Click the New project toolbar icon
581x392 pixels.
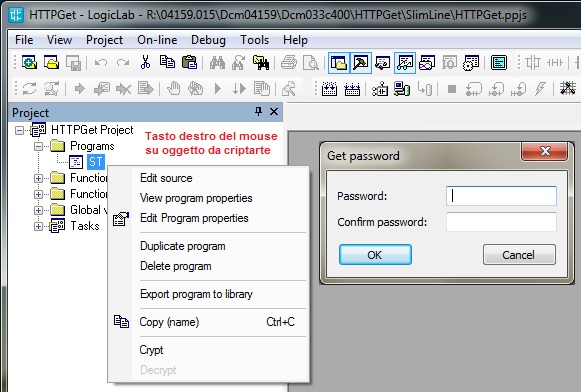pos(29,62)
